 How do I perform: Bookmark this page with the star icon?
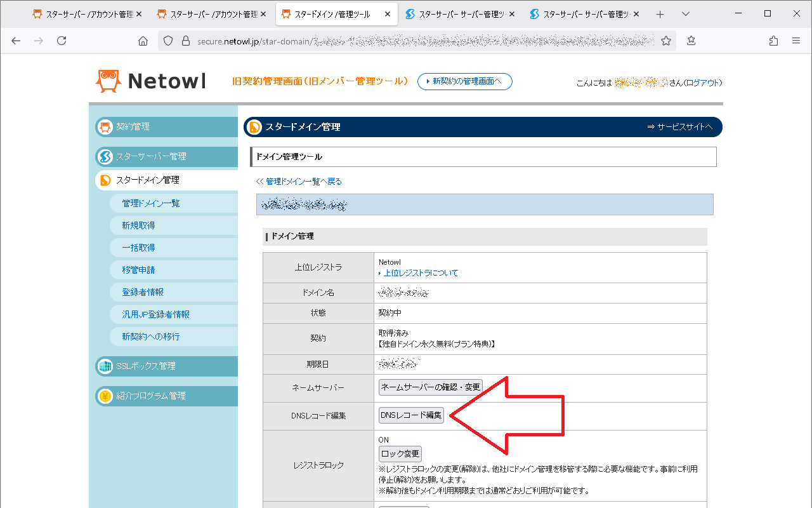tap(666, 41)
